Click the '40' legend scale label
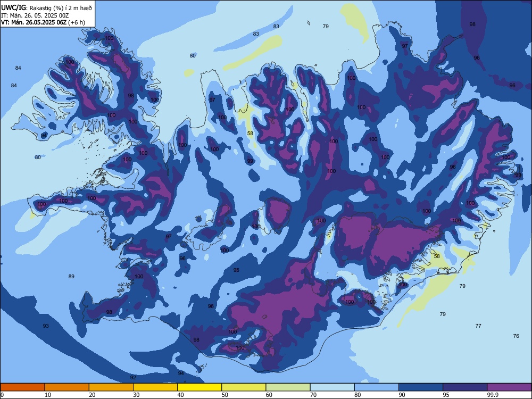The image size is (532, 399). click(180, 395)
